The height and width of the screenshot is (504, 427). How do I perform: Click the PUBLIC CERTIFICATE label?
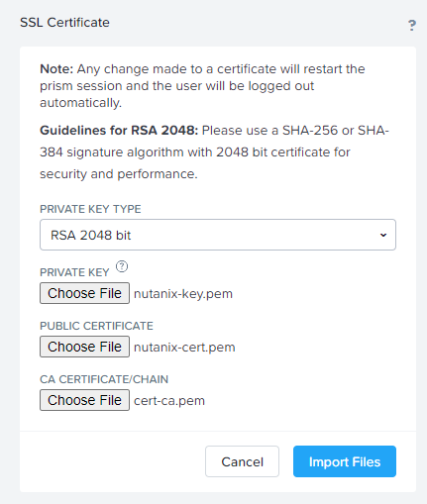pyautogui.click(x=96, y=326)
